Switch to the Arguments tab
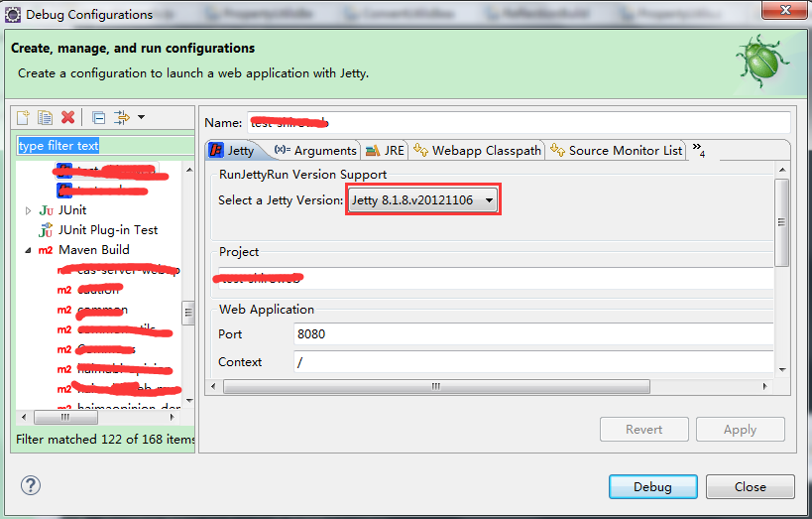Viewport: 812px width, 519px height. 315,151
